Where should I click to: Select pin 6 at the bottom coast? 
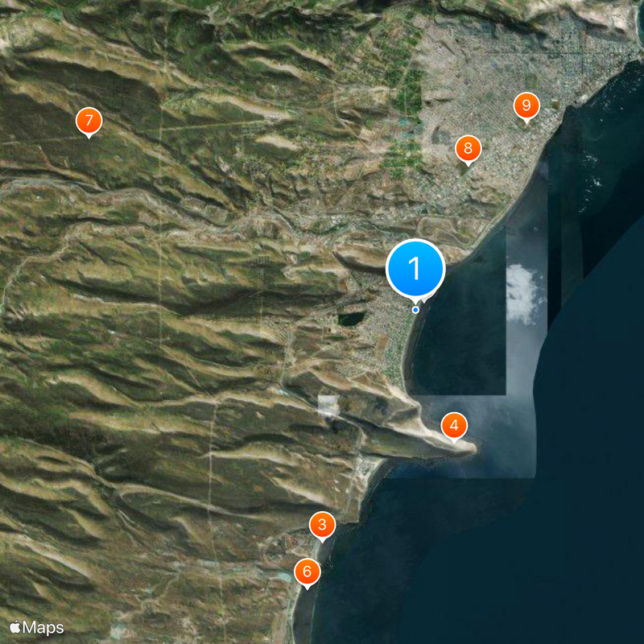(x=308, y=571)
